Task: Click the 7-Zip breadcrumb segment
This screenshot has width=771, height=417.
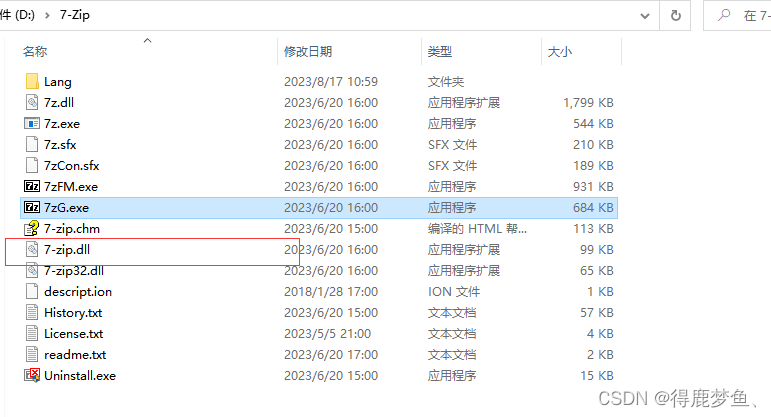Action: pyautogui.click(x=75, y=15)
